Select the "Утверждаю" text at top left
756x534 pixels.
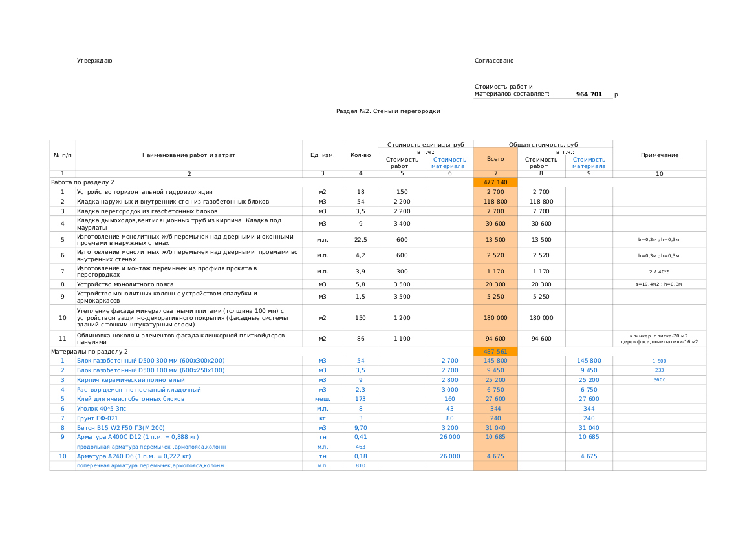[x=94, y=61]
